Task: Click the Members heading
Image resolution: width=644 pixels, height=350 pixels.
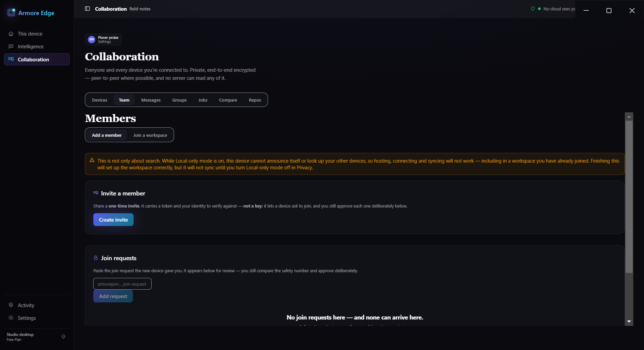Action: [110, 118]
